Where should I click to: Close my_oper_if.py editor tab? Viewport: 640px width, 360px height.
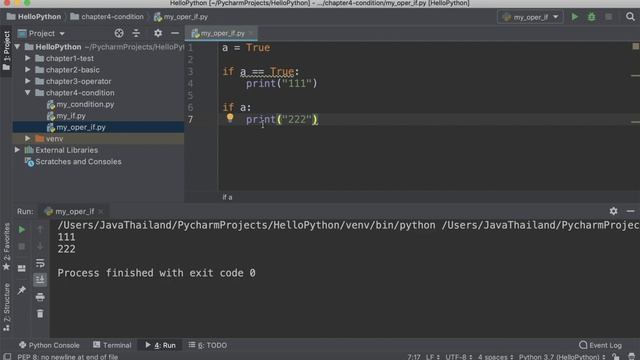tap(251, 33)
